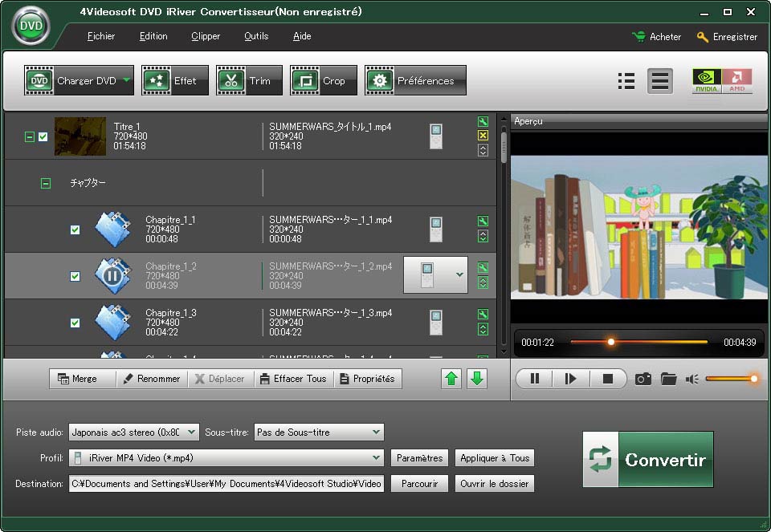
Task: Uncheck the Chapitre_1_1 checkbox
Action: click(75, 230)
